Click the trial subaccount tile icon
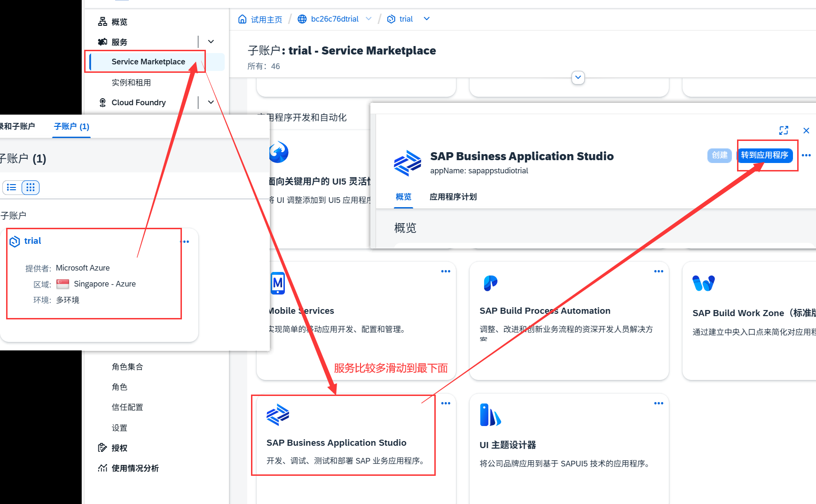 coord(15,241)
